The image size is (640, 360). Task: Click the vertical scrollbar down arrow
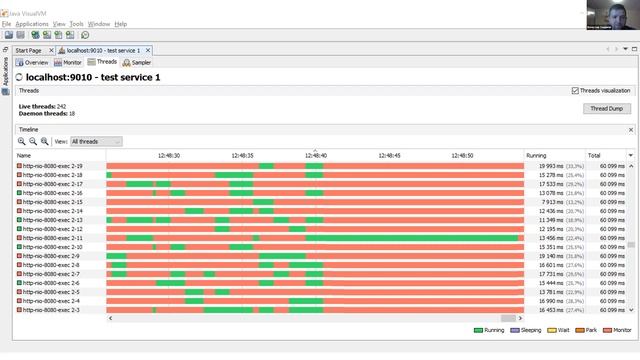pos(631,310)
